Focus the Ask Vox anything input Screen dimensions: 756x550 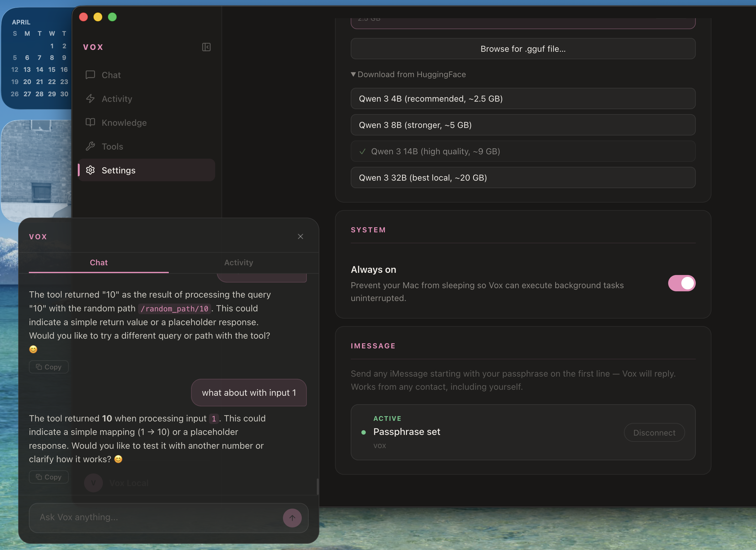pos(157,517)
